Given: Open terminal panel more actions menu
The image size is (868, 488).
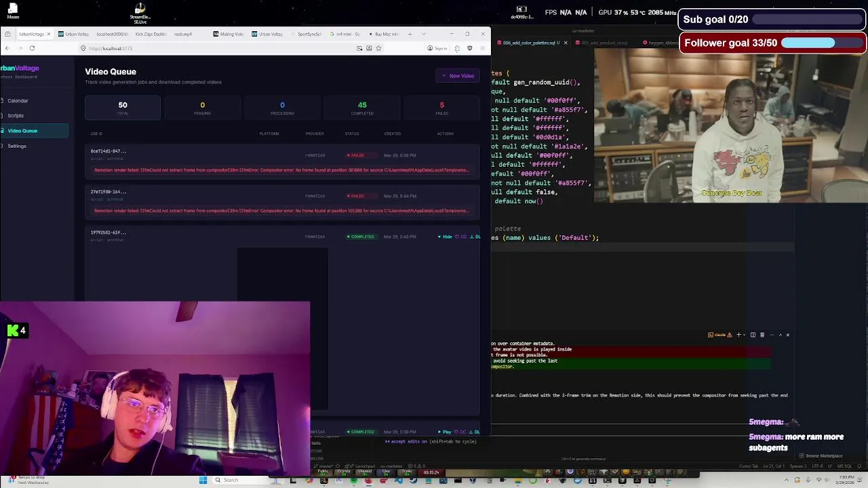Looking at the screenshot, I should pyautogui.click(x=771, y=335).
